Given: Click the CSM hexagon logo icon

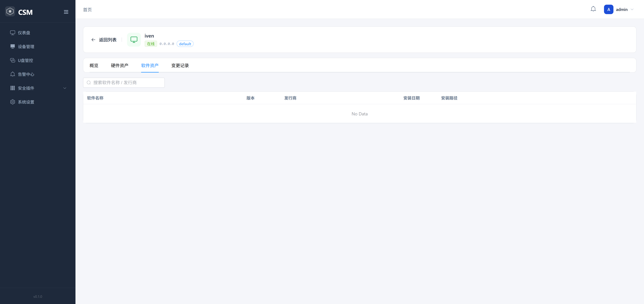Looking at the screenshot, I should tap(10, 11).
